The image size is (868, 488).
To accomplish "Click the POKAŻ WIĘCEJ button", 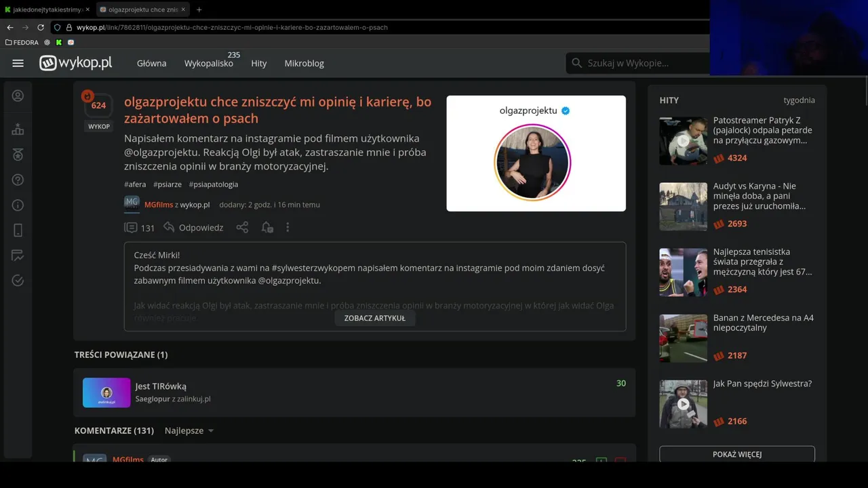I will click(737, 454).
